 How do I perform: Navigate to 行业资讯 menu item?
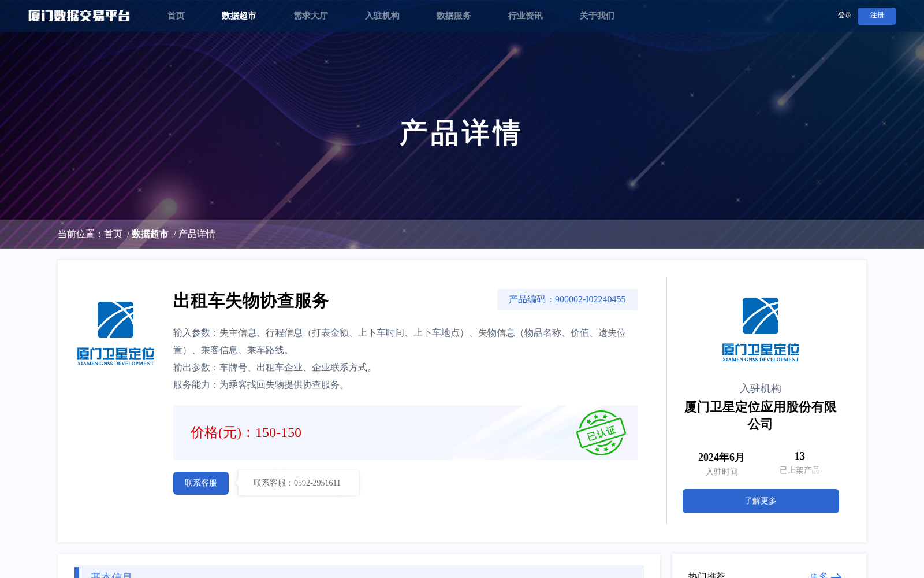pyautogui.click(x=525, y=16)
